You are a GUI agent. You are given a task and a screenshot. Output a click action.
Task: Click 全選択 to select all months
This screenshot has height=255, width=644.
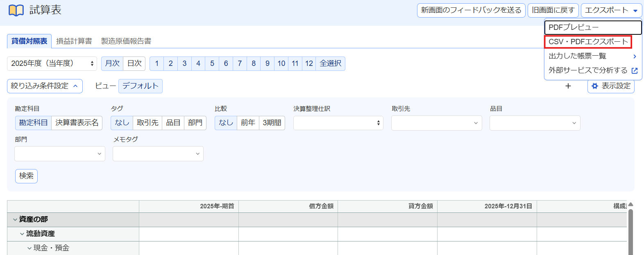(x=331, y=63)
